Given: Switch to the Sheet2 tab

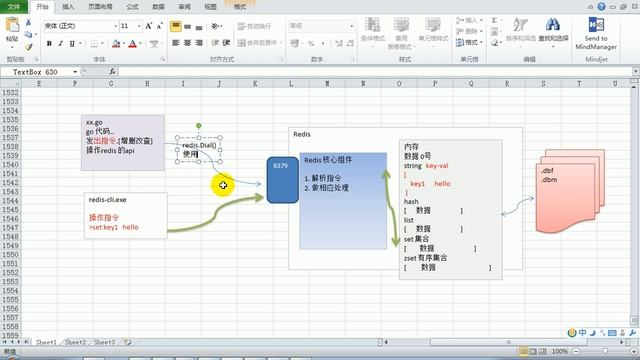Looking at the screenshot, I should click(76, 342).
